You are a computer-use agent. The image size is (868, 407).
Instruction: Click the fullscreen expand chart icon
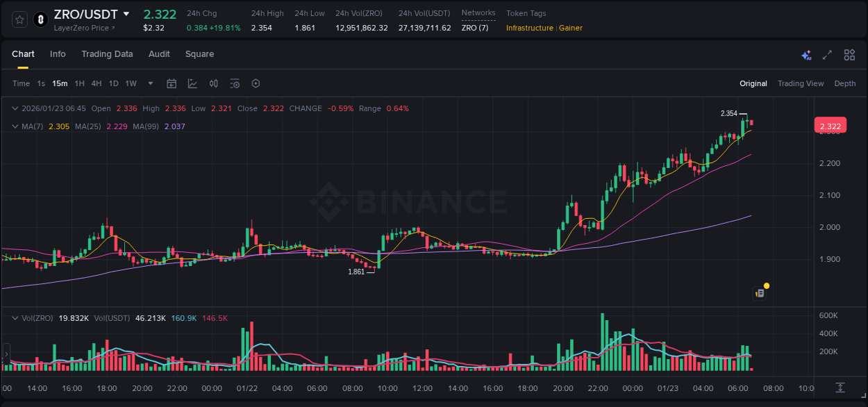(x=826, y=54)
